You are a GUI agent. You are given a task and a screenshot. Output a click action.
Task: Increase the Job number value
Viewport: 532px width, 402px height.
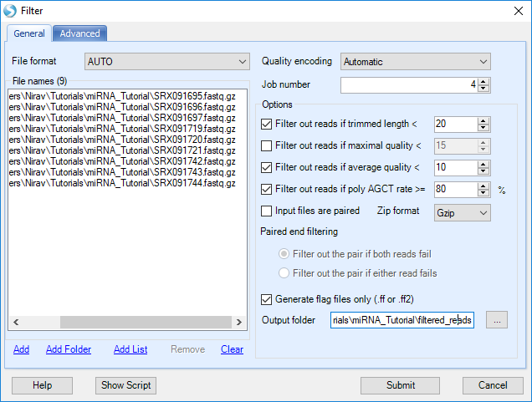coord(483,81)
